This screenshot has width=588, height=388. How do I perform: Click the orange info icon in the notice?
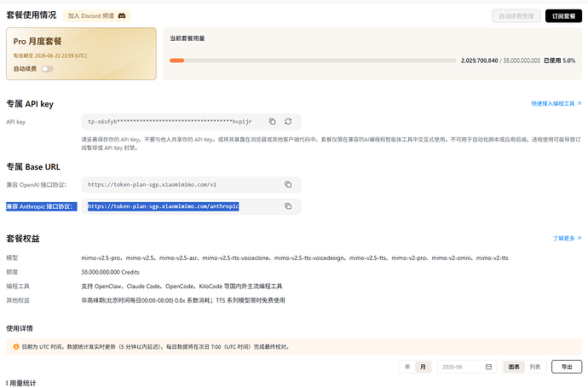pyautogui.click(x=16, y=347)
